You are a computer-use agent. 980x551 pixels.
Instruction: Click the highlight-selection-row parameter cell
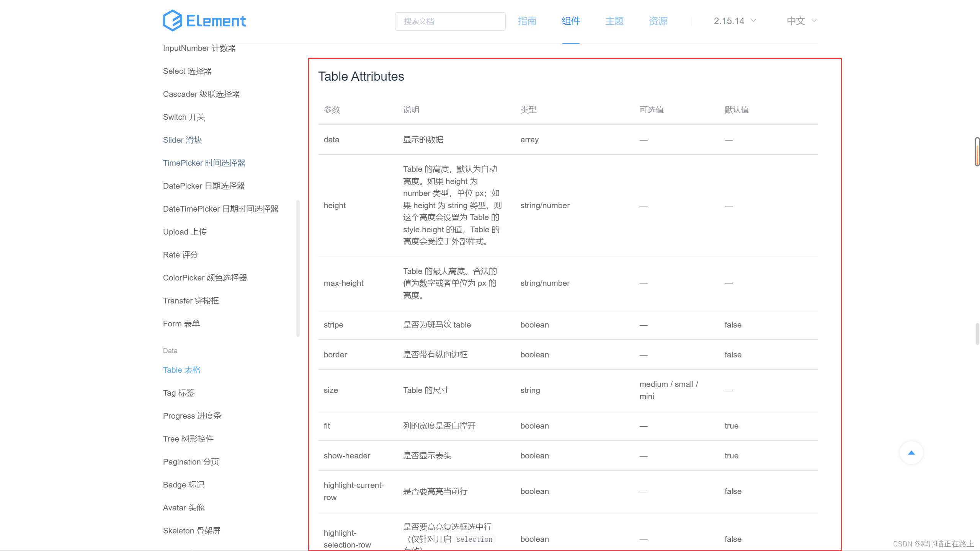tap(347, 539)
